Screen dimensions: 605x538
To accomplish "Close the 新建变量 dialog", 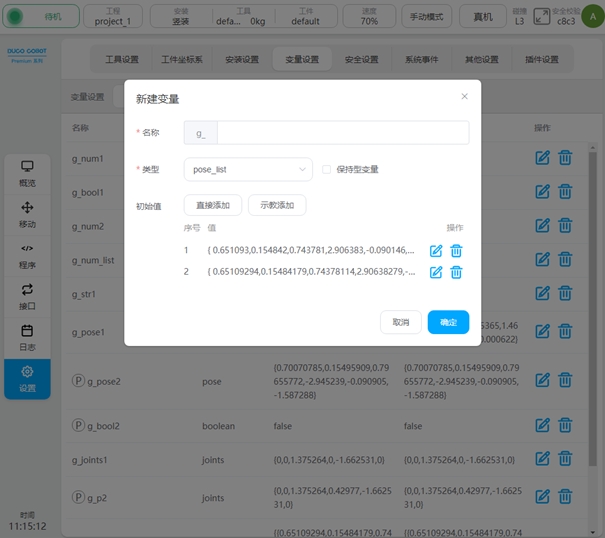I will [x=464, y=97].
